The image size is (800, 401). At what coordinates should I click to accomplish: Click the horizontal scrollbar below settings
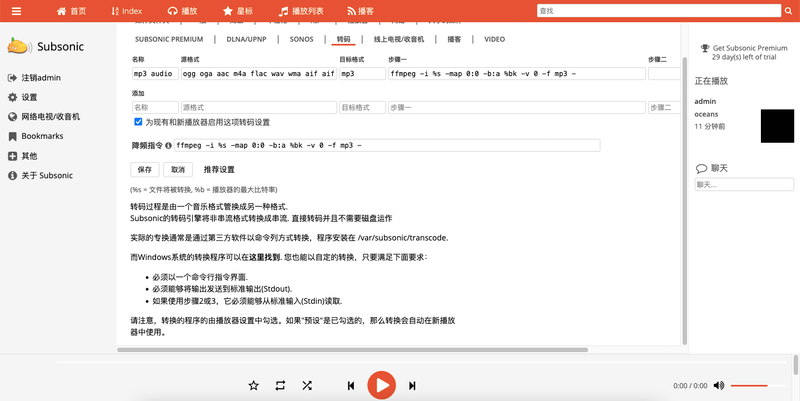coord(352,350)
